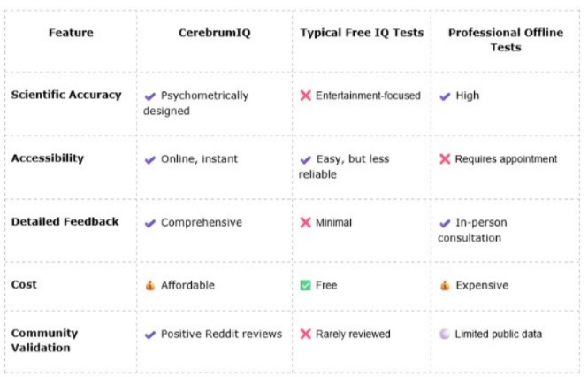Click money bag icon next to Affordable
This screenshot has width=588, height=377.
click(150, 286)
